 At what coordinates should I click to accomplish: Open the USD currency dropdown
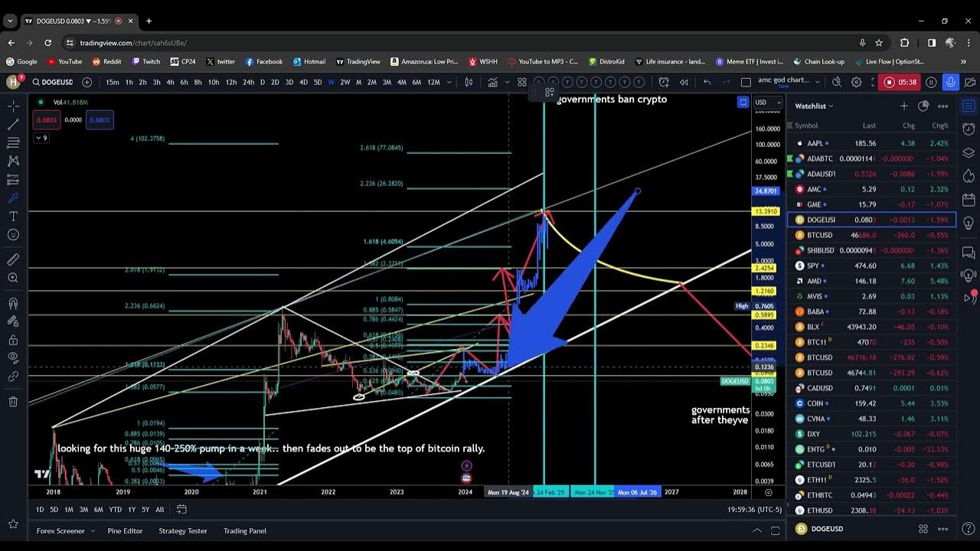[x=763, y=103]
